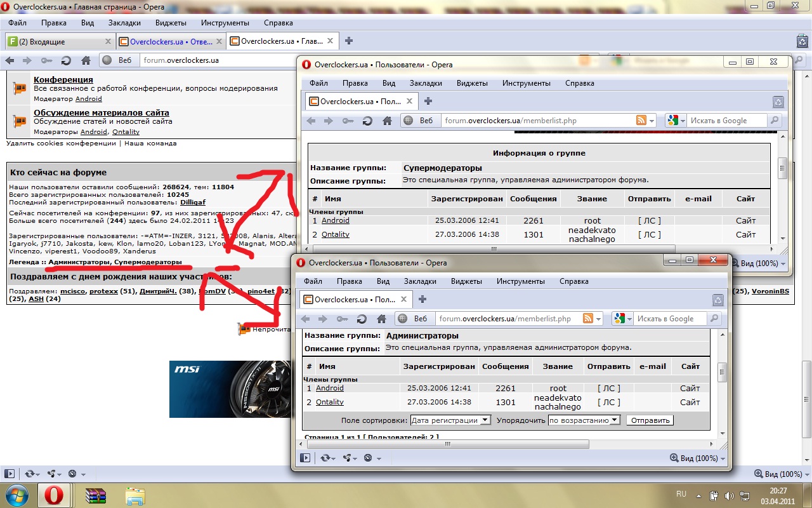This screenshot has height=508, width=812.
Task: Click the address field in Администраторы window
Action: [x=507, y=319]
